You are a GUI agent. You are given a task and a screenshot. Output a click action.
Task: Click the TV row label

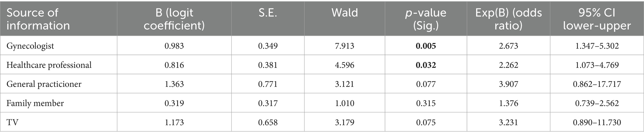coord(12,122)
